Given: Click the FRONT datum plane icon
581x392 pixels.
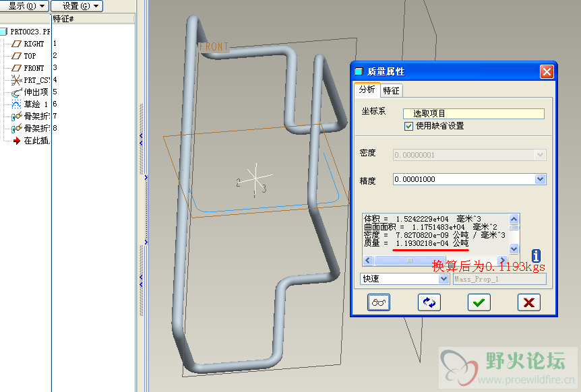Looking at the screenshot, I should 16,68.
